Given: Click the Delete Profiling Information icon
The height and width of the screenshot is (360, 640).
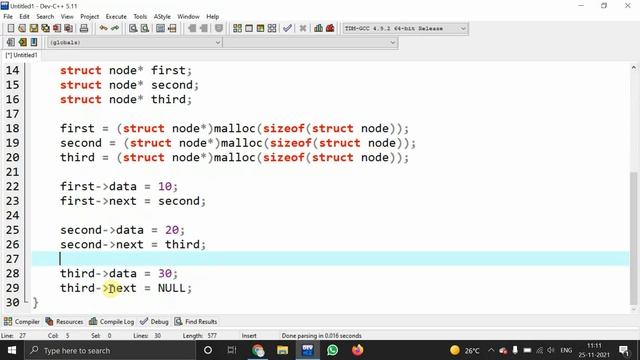Looking at the screenshot, I should [330, 28].
